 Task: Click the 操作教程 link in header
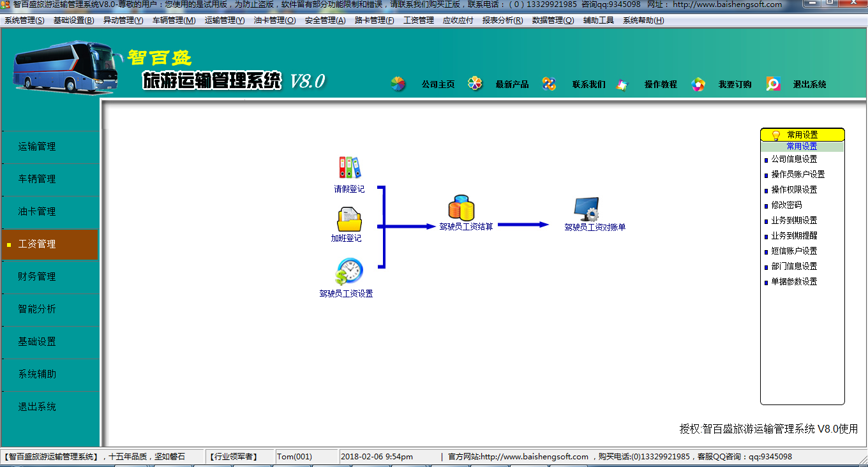coord(661,84)
